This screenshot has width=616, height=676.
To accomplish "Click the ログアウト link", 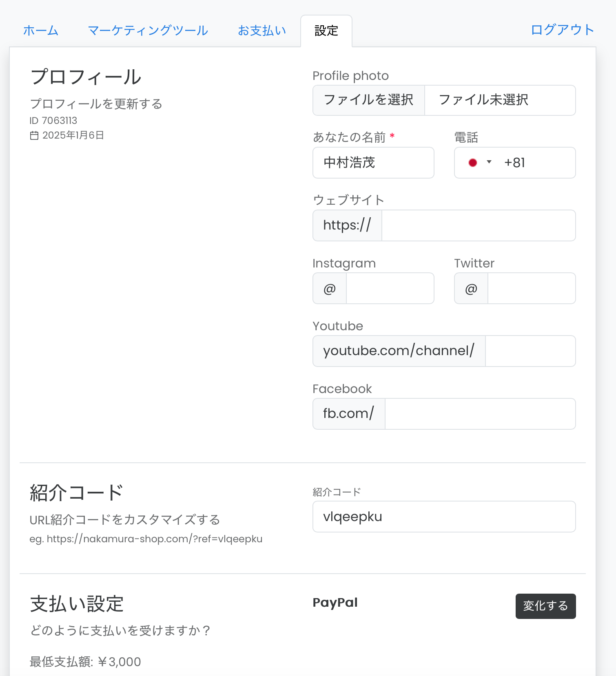I will (562, 30).
